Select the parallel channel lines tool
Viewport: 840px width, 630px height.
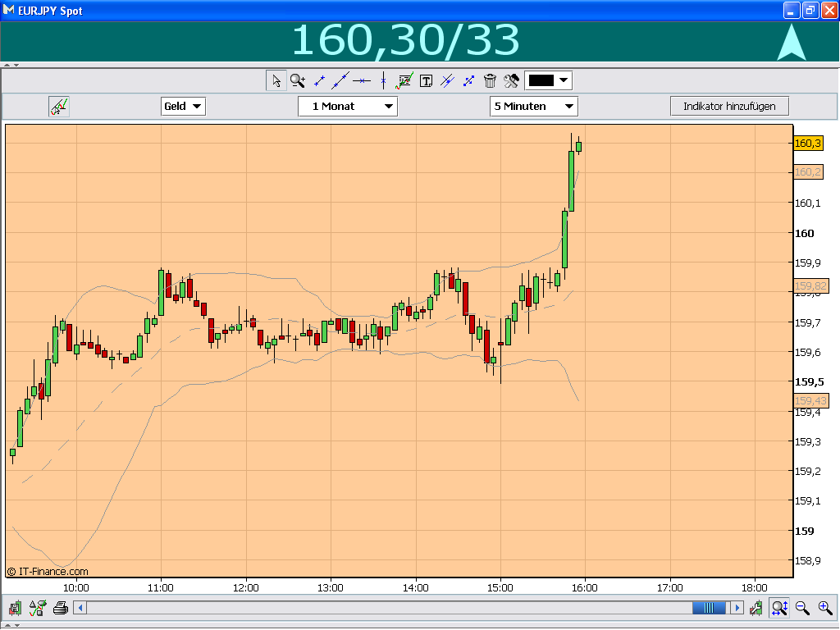pos(447,80)
